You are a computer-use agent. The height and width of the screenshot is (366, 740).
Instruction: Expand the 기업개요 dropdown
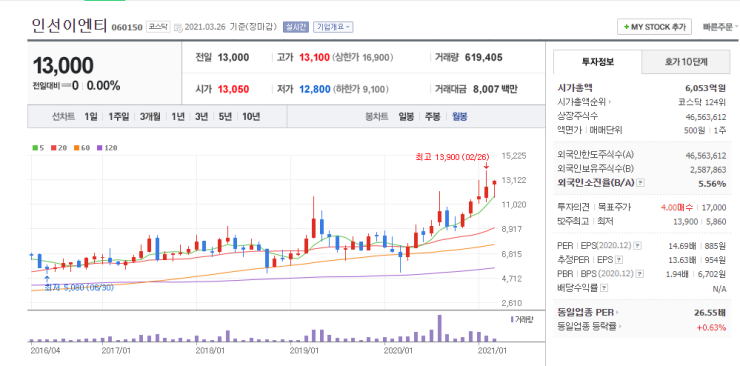pyautogui.click(x=333, y=27)
